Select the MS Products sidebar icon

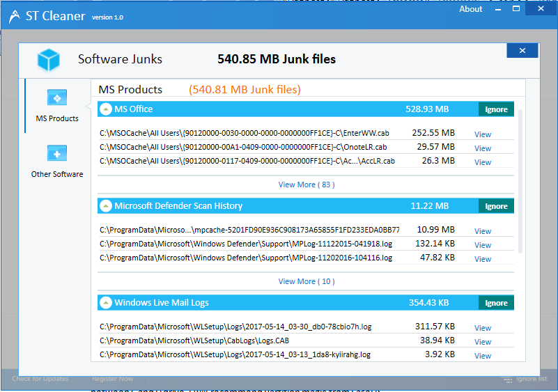coord(57,98)
